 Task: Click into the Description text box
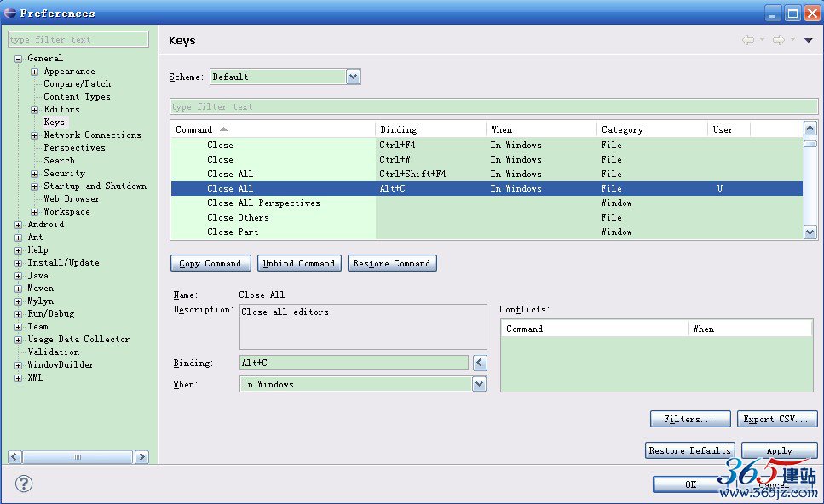363,327
